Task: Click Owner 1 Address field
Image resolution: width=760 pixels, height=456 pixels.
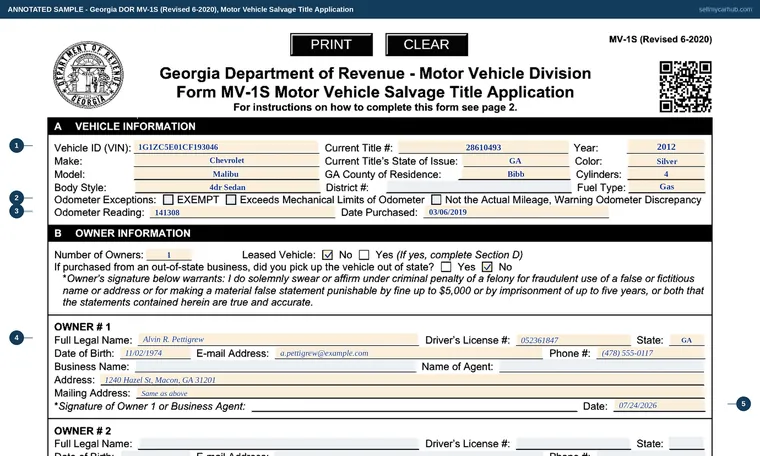Action: click(402, 380)
